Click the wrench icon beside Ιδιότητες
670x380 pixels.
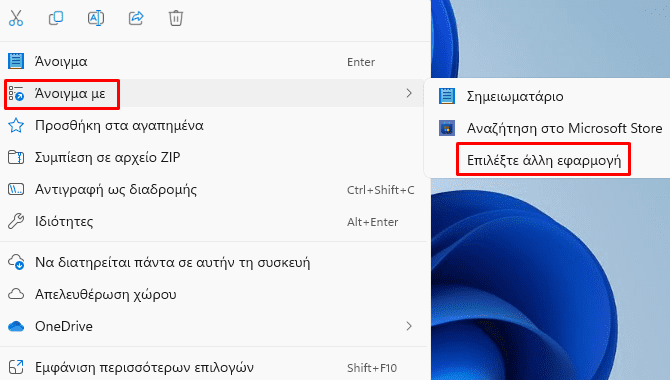click(x=16, y=221)
